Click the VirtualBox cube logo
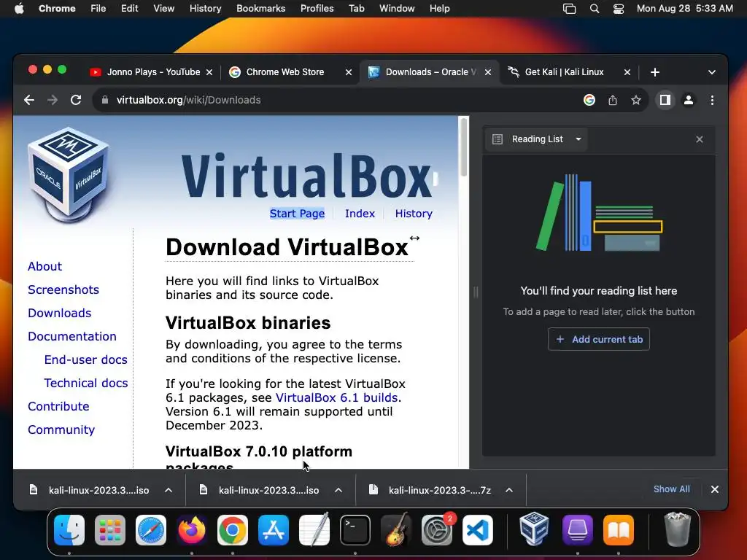The width and height of the screenshot is (747, 560). [69, 174]
